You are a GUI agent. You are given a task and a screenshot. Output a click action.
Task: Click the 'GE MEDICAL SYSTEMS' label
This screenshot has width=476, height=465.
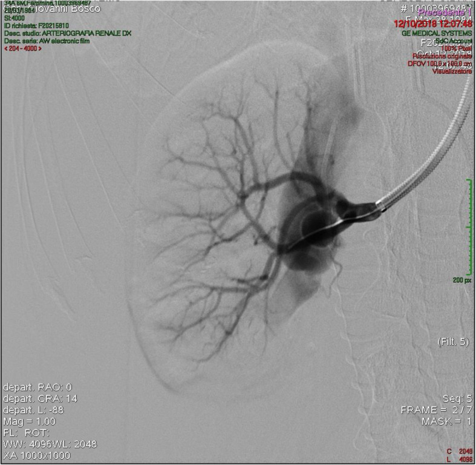pos(437,33)
